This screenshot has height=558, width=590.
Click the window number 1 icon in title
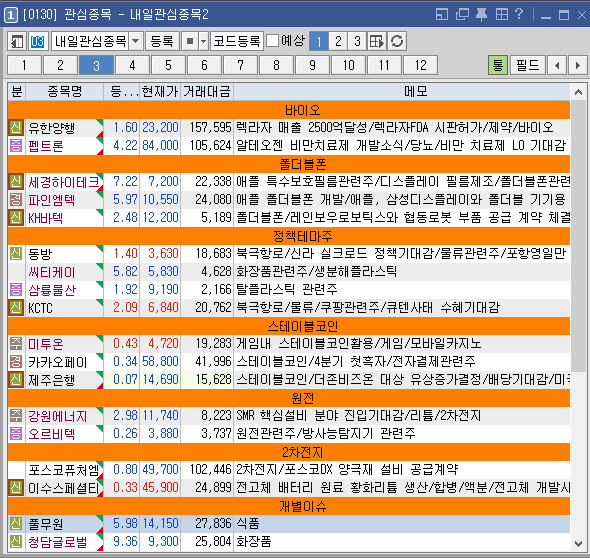coord(11,15)
